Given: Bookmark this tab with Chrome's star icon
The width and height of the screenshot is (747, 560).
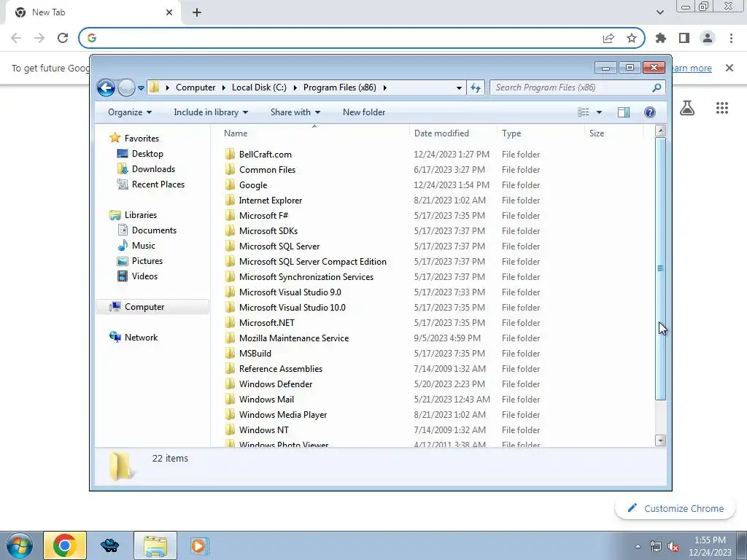Looking at the screenshot, I should coord(632,38).
